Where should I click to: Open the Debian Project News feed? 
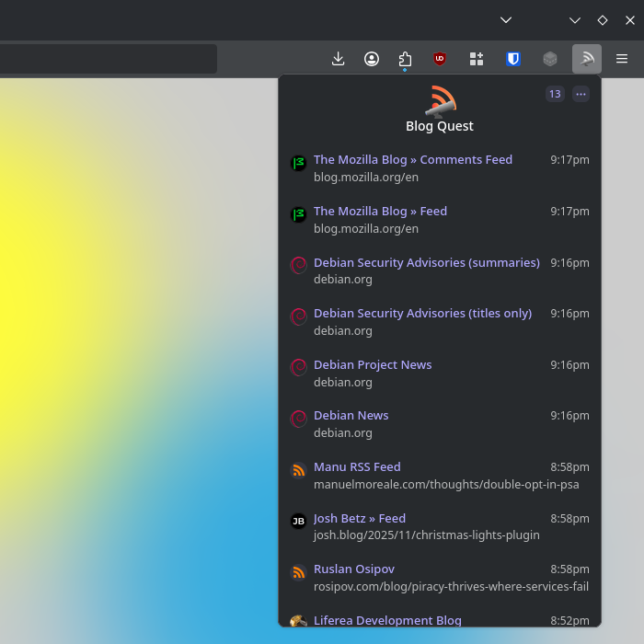click(373, 365)
